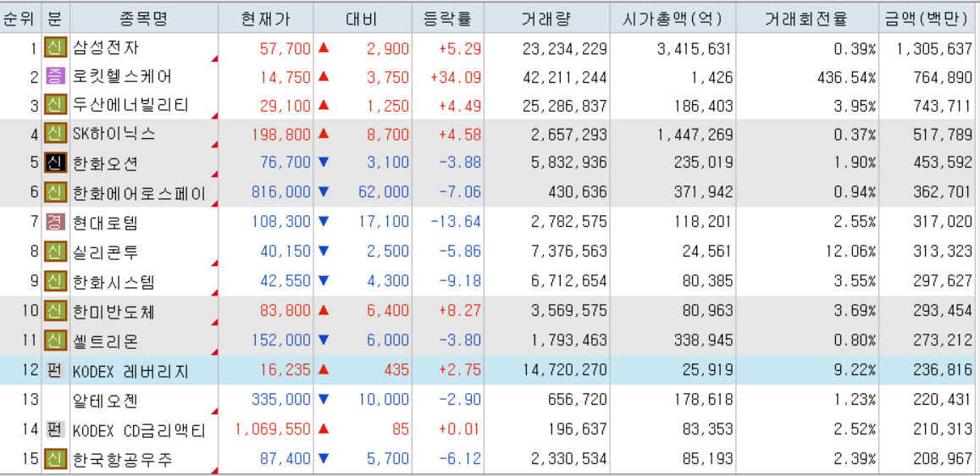Click the red up arrow in 한미반도체 row
The image size is (980, 476).
coord(324,310)
